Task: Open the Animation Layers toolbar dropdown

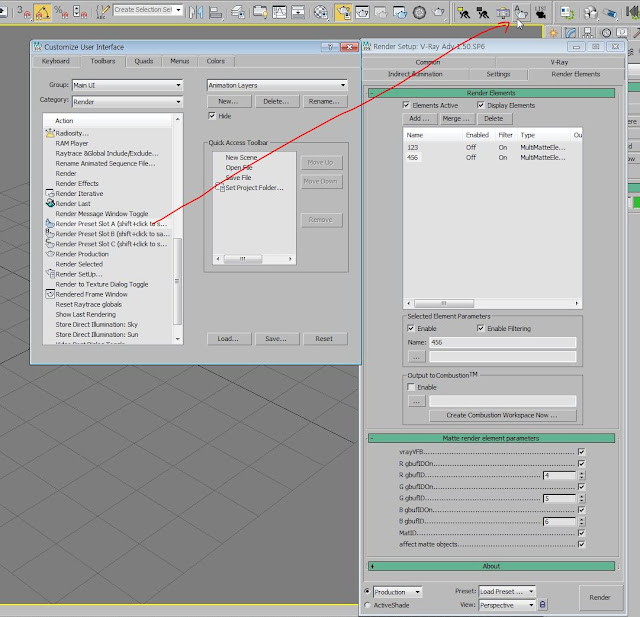Action: [x=277, y=85]
